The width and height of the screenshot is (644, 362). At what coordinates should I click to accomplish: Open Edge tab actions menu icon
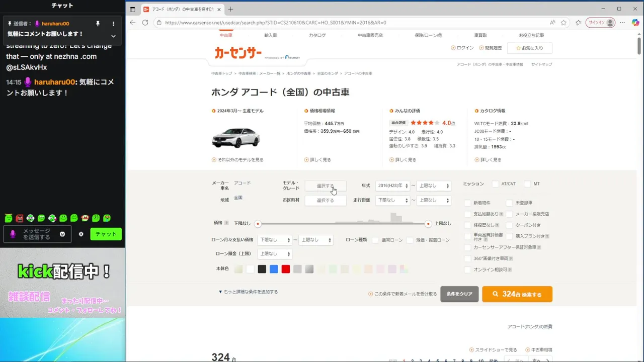[x=132, y=9]
